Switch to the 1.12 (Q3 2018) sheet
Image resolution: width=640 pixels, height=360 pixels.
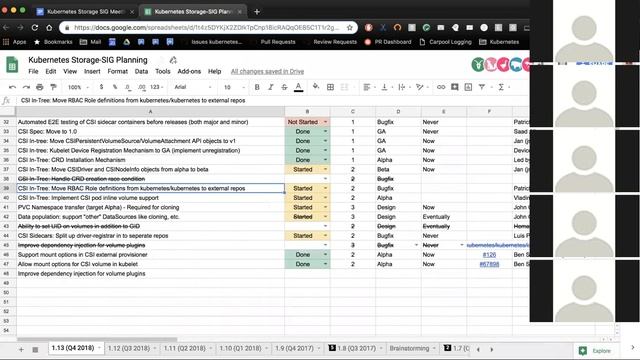[129, 349]
